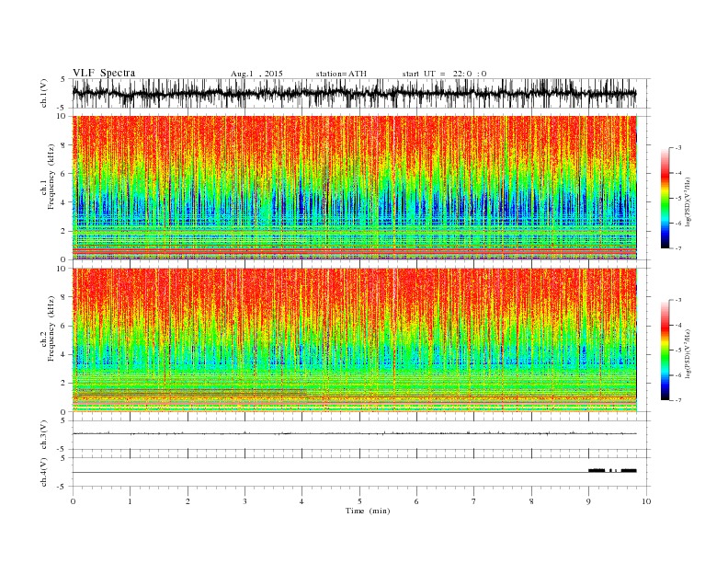The image size is (728, 563).
Task: Click inside the ch.2 frequency spectrogram panel
Action: coord(354,340)
